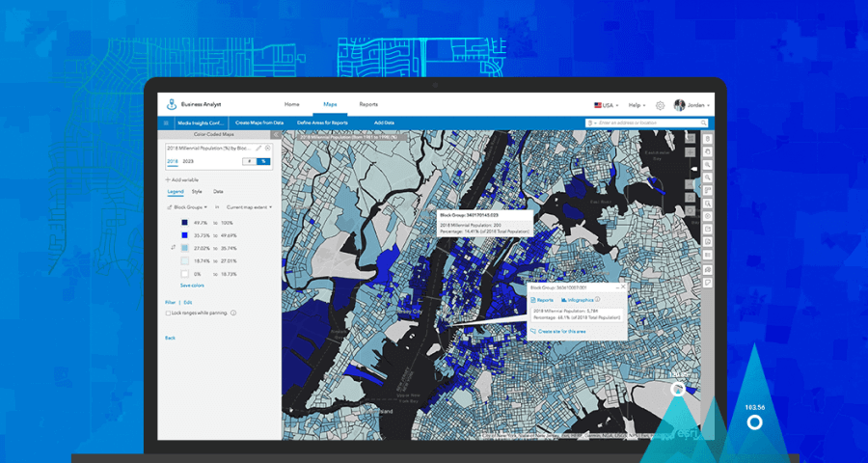Click the sticky note icon ending the map toolbar

tap(708, 283)
